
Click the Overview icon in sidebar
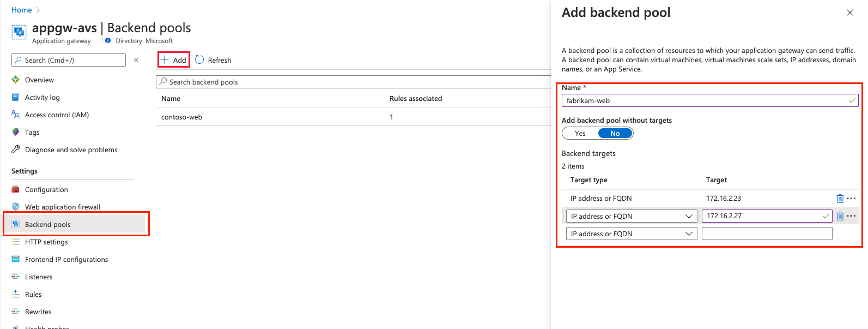16,80
